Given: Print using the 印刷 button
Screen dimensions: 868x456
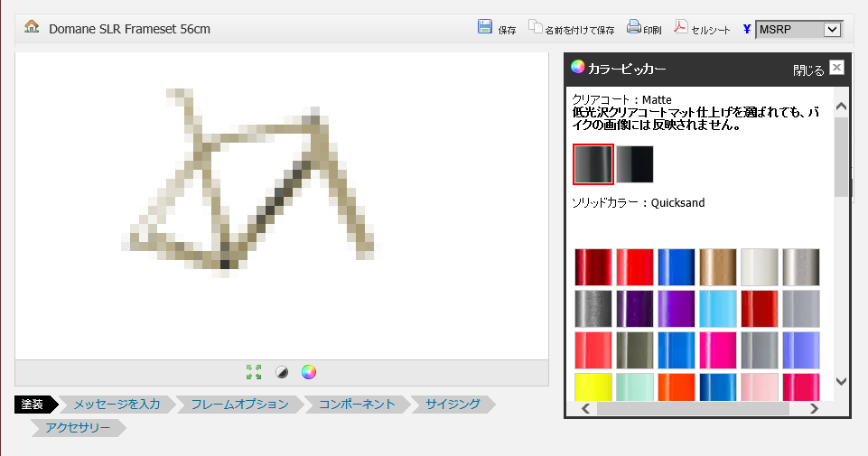Looking at the screenshot, I should (x=644, y=28).
